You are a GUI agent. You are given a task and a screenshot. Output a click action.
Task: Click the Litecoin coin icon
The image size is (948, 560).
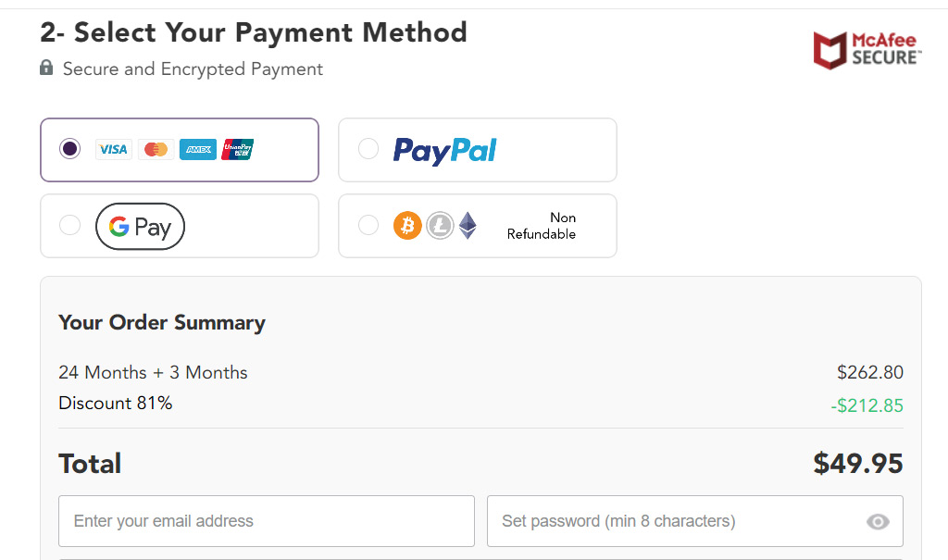point(439,226)
